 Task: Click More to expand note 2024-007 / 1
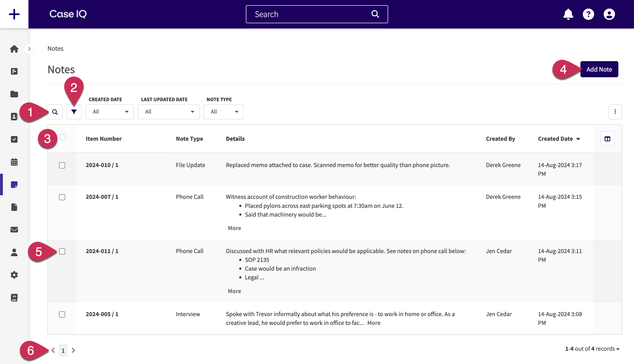(234, 228)
